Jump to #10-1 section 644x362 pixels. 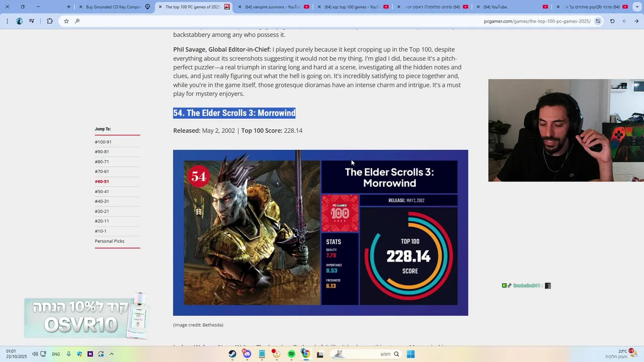101,231
